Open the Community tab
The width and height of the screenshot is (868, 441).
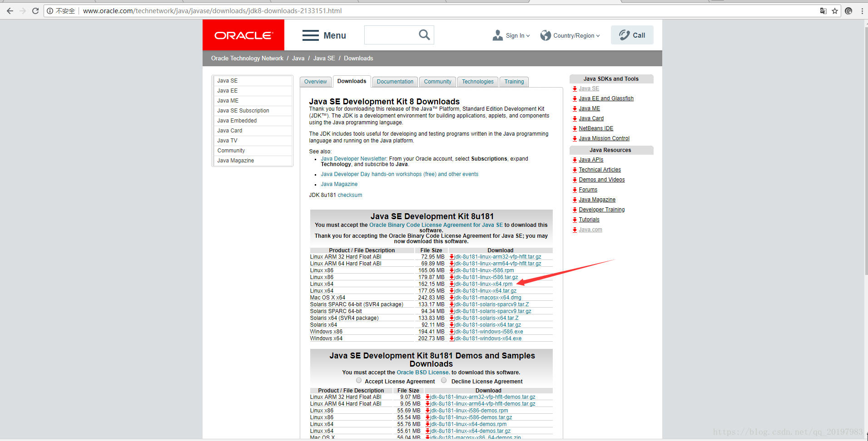click(437, 82)
